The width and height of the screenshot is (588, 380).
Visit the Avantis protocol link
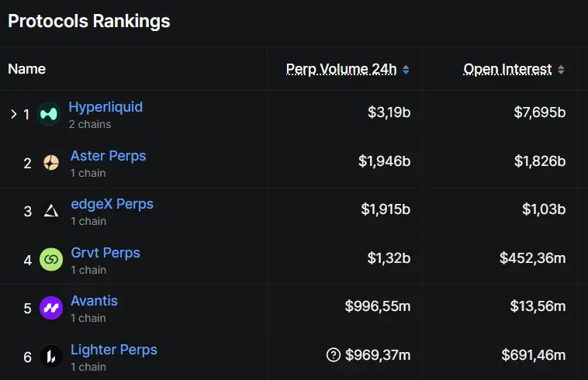(x=94, y=301)
